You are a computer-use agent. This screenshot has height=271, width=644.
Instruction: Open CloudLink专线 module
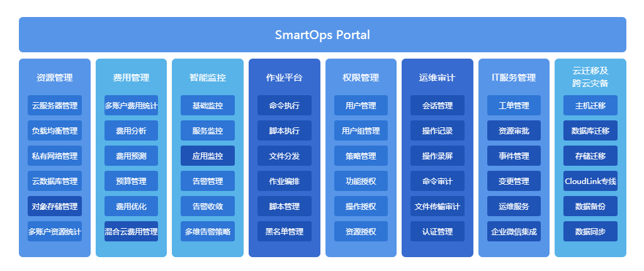pos(590,181)
